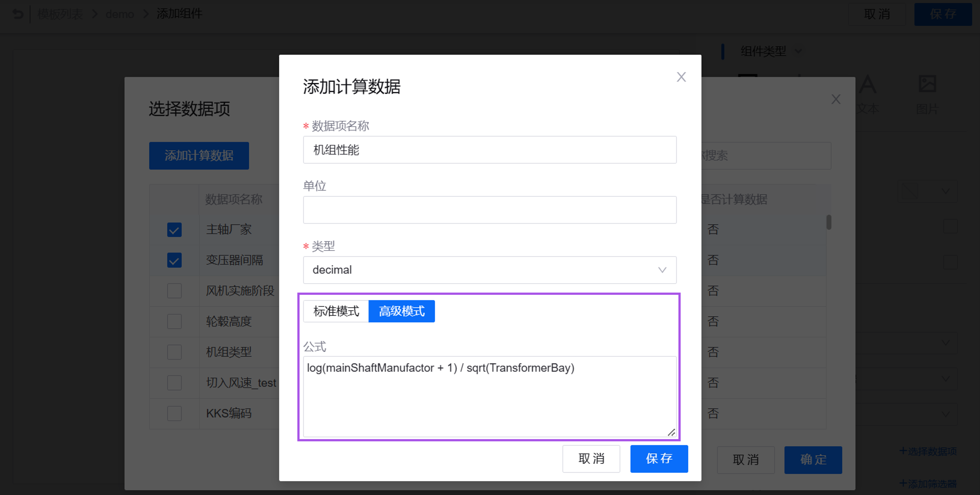This screenshot has width=980, height=495.
Task: Uncheck the 主轴厂家 checkbox
Action: pos(174,230)
